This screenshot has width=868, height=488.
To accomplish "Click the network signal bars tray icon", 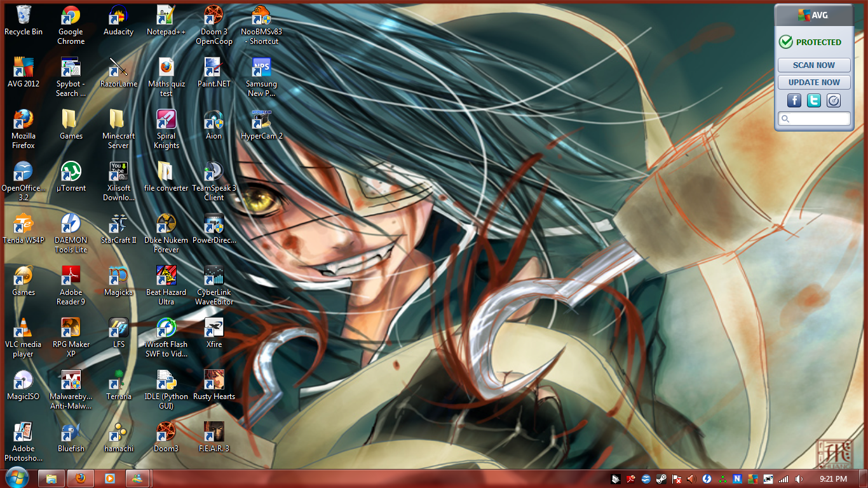I will click(783, 478).
